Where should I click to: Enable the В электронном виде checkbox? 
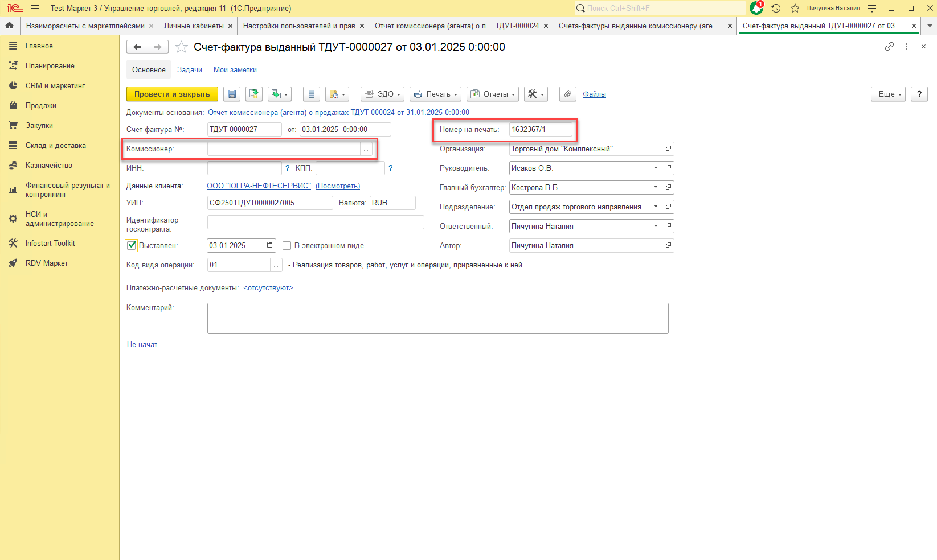click(x=287, y=246)
